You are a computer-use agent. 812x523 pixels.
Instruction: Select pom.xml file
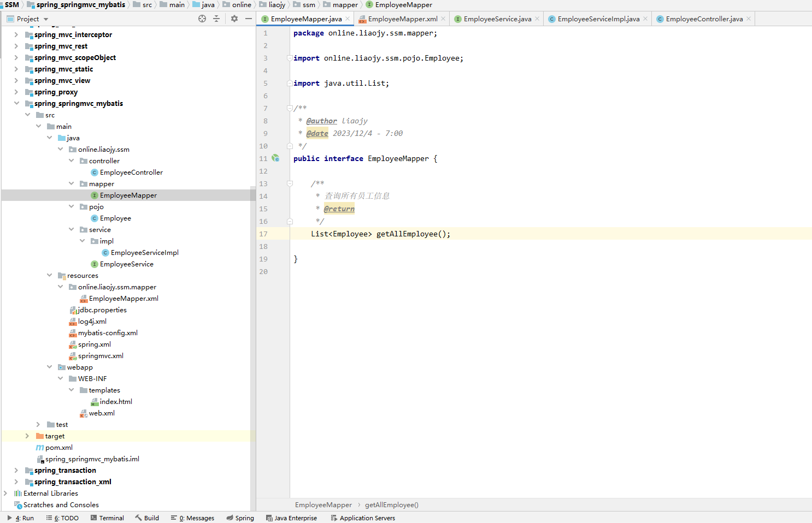(x=58, y=447)
